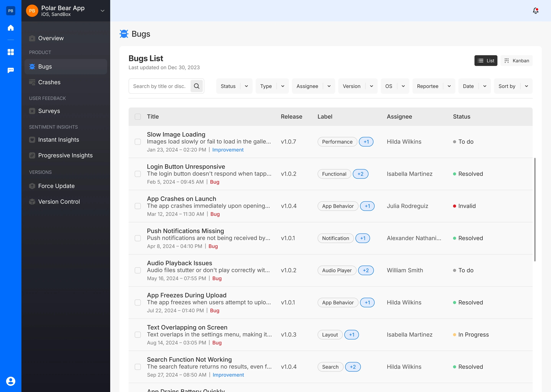Open the notifications bell
551x392 pixels.
(536, 11)
